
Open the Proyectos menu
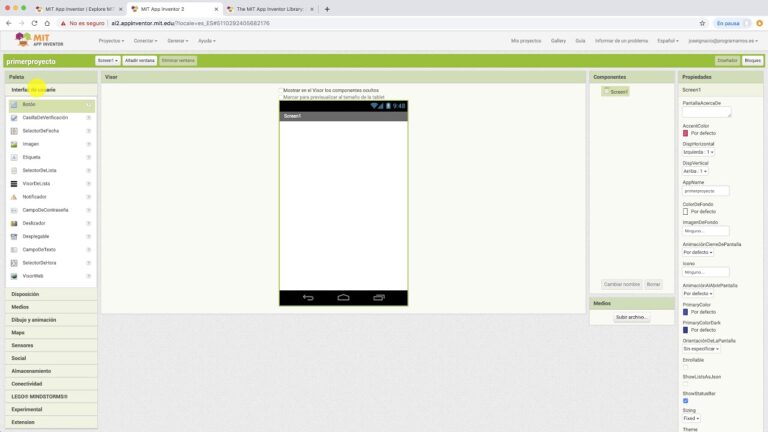coord(111,41)
